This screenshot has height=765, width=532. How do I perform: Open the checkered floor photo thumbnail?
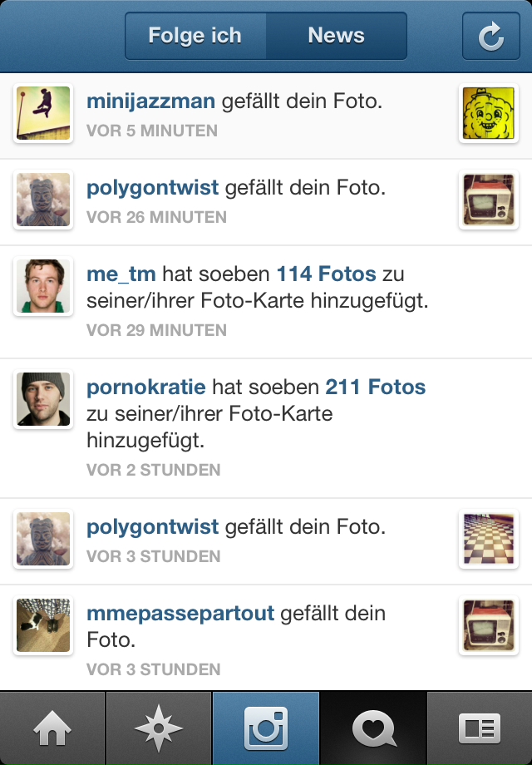(x=488, y=539)
